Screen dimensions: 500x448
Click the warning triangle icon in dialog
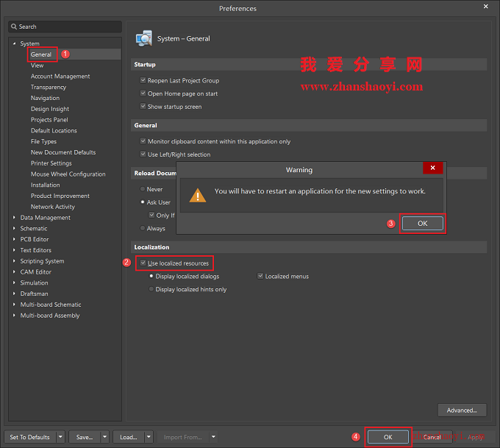198,195
